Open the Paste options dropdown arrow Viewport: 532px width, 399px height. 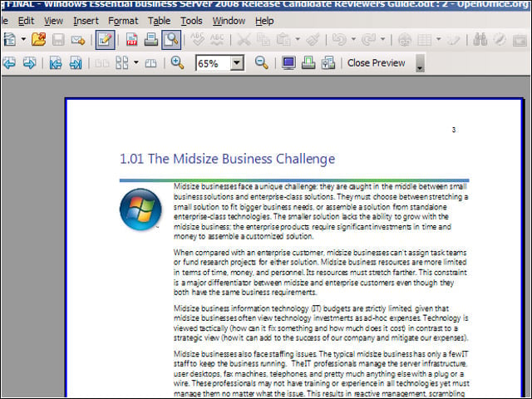[298, 40]
